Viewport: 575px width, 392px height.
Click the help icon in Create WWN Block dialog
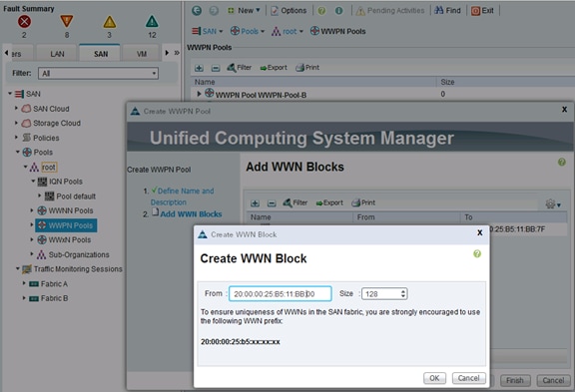pyautogui.click(x=477, y=253)
